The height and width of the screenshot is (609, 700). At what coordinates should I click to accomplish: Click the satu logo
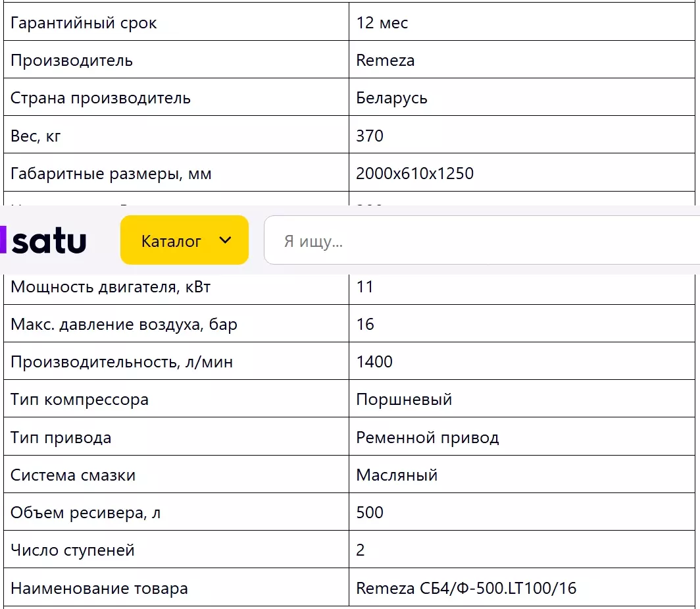coord(43,240)
